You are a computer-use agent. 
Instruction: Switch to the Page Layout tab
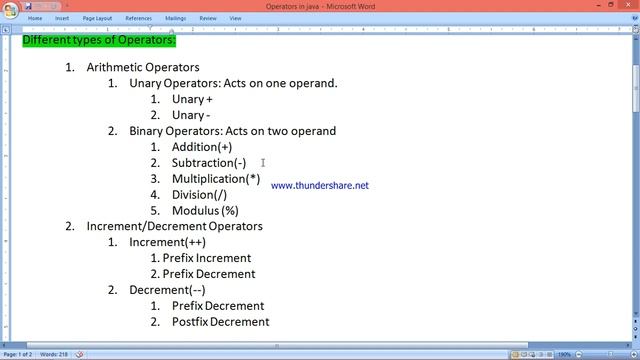pyautogui.click(x=97, y=18)
